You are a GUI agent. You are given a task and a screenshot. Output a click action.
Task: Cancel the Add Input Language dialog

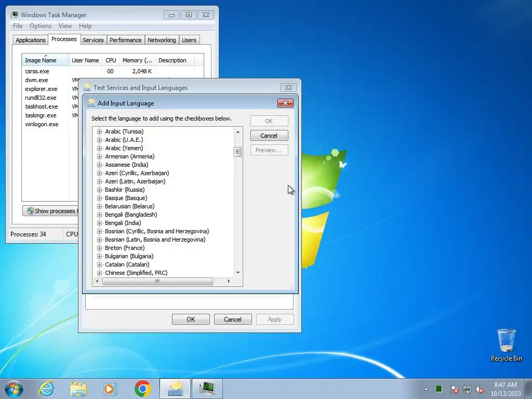(x=269, y=136)
